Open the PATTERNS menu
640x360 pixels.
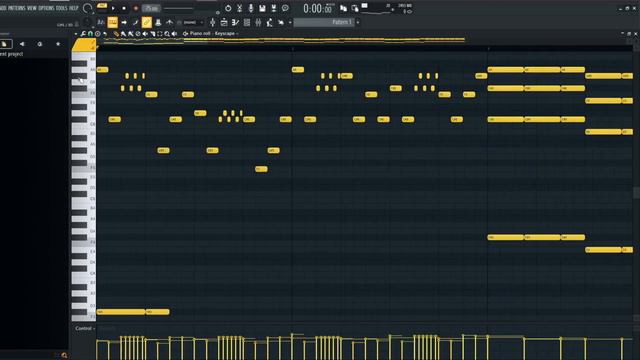tap(17, 8)
